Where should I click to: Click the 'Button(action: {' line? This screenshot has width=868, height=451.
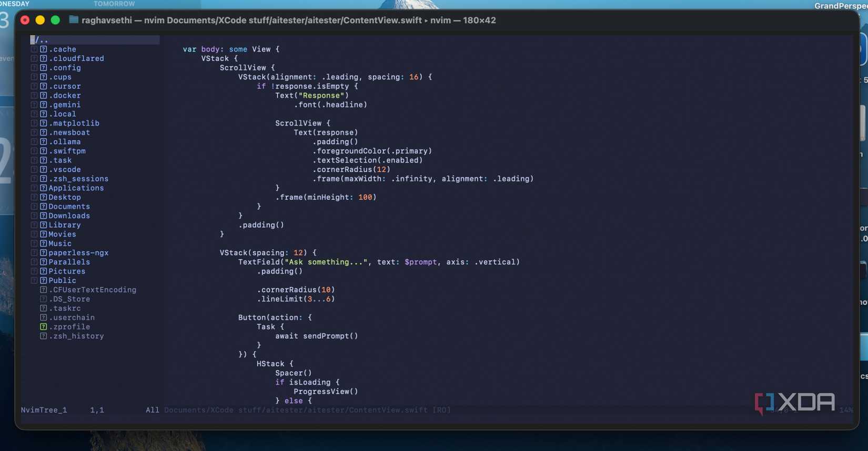pyautogui.click(x=275, y=318)
